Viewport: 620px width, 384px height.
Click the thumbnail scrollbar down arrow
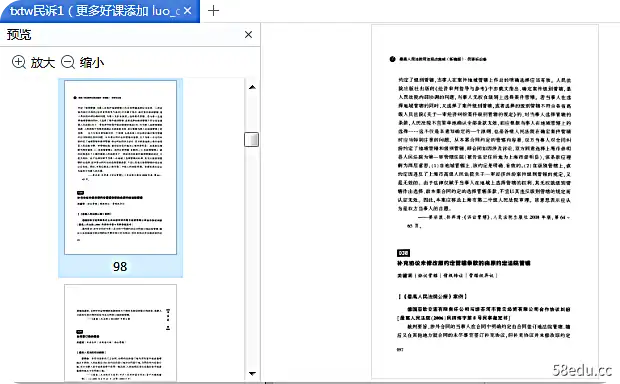click(252, 373)
